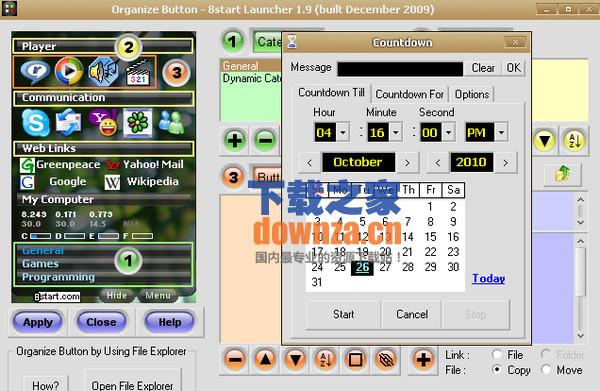
Task: Switch to Countdown Till tab
Action: [331, 93]
